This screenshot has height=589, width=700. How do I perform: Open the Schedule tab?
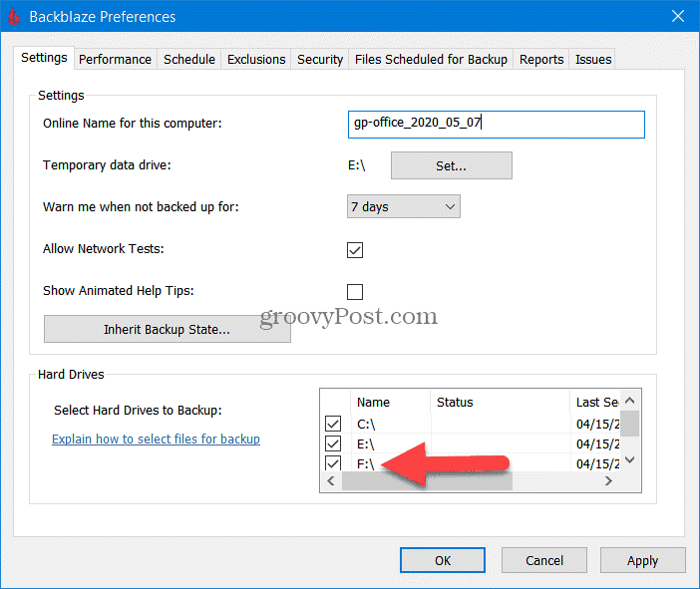pyautogui.click(x=189, y=60)
